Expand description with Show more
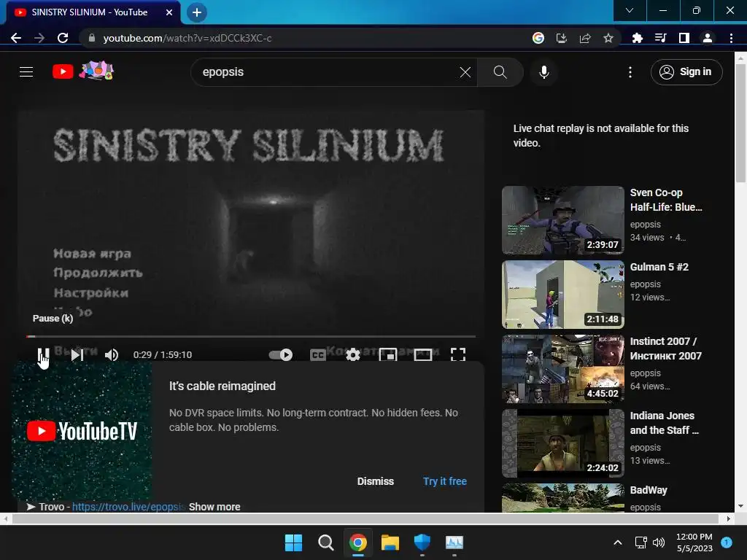 (214, 507)
